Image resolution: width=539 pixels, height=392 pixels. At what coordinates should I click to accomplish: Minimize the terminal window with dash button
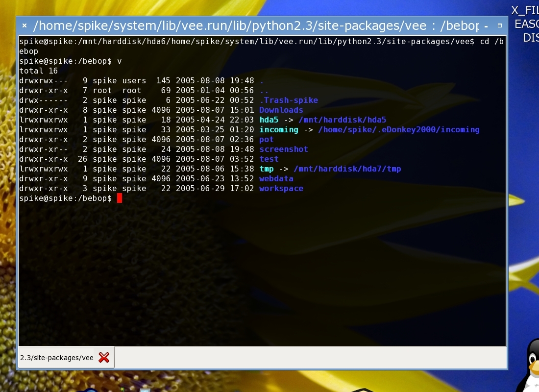(x=486, y=25)
